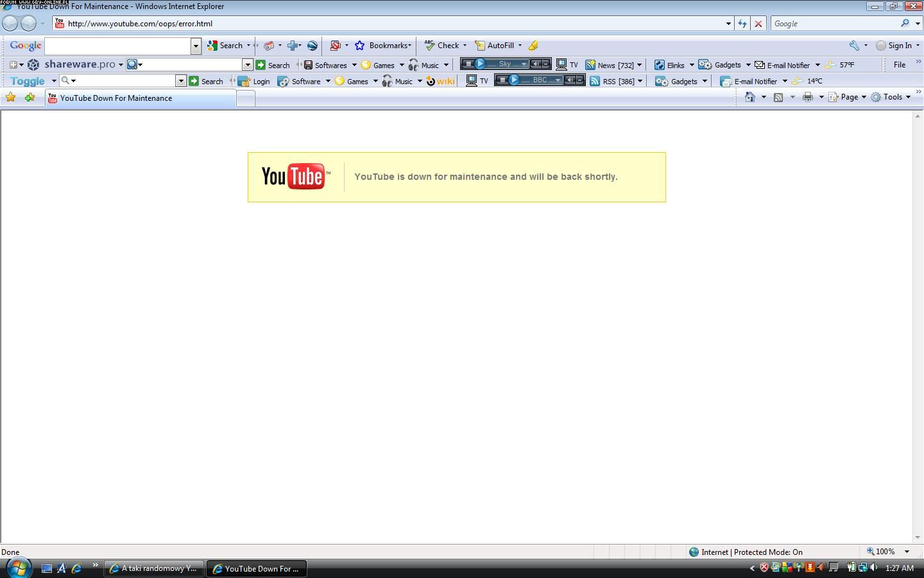Click the Add to Favorites icon
This screenshot has height=578, width=924.
click(x=30, y=98)
